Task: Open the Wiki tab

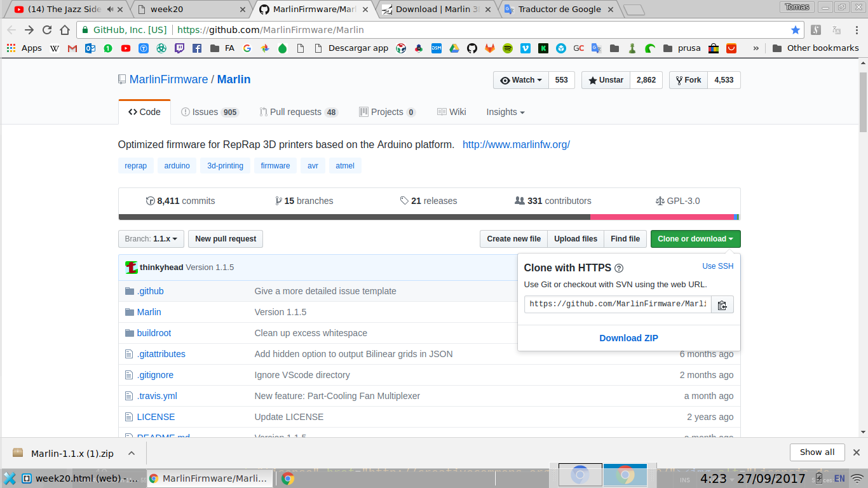Action: [452, 112]
